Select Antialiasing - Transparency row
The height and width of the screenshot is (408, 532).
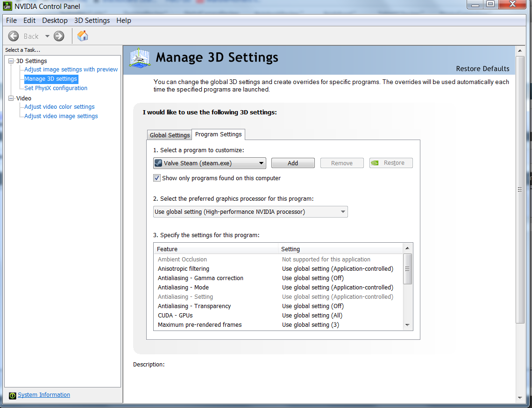[x=278, y=306]
